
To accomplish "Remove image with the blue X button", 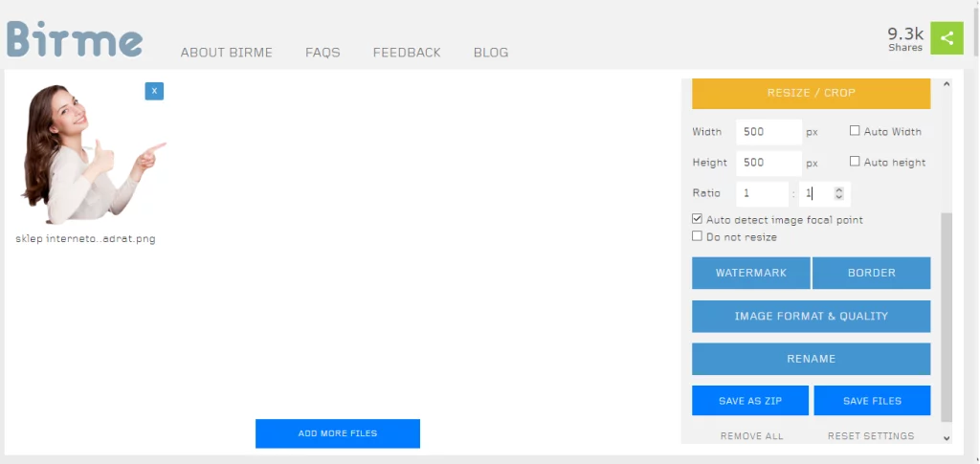I will click(x=154, y=91).
